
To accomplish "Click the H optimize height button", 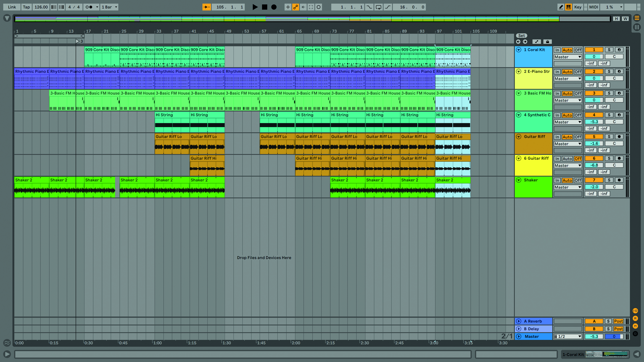I will pos(616,19).
